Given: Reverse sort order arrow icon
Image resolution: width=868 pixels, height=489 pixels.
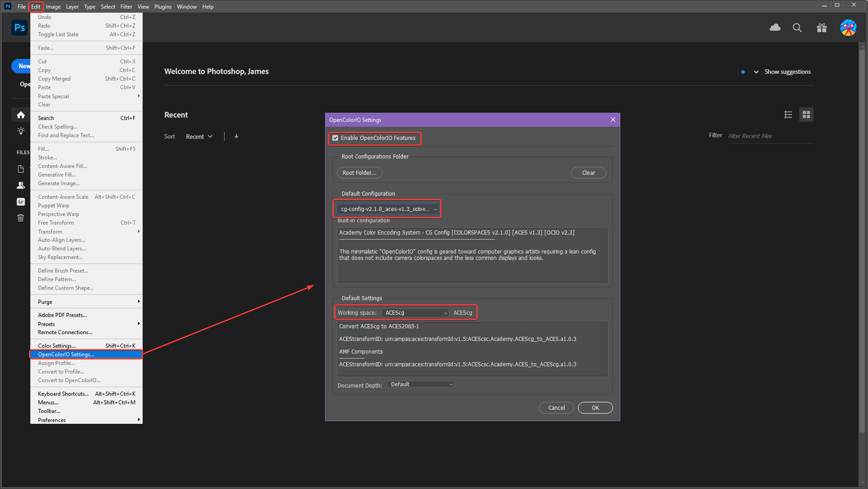Looking at the screenshot, I should tap(236, 136).
